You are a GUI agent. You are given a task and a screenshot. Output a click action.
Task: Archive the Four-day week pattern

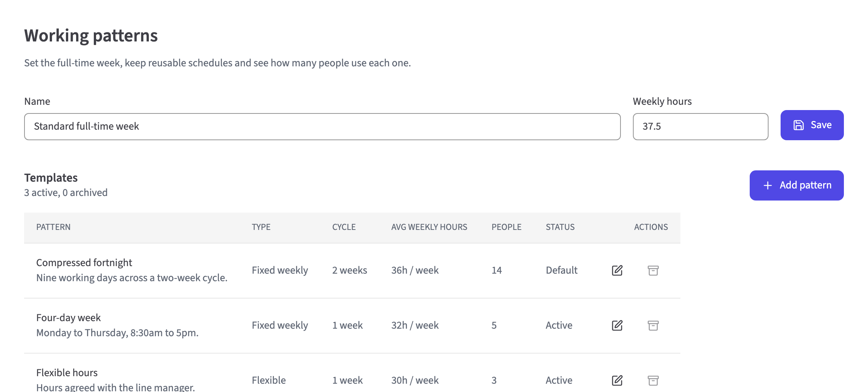(653, 325)
